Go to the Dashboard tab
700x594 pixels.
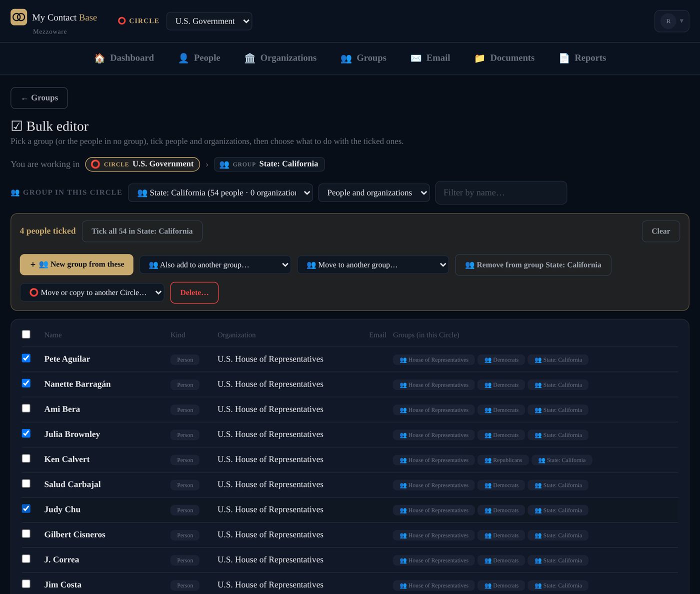124,58
